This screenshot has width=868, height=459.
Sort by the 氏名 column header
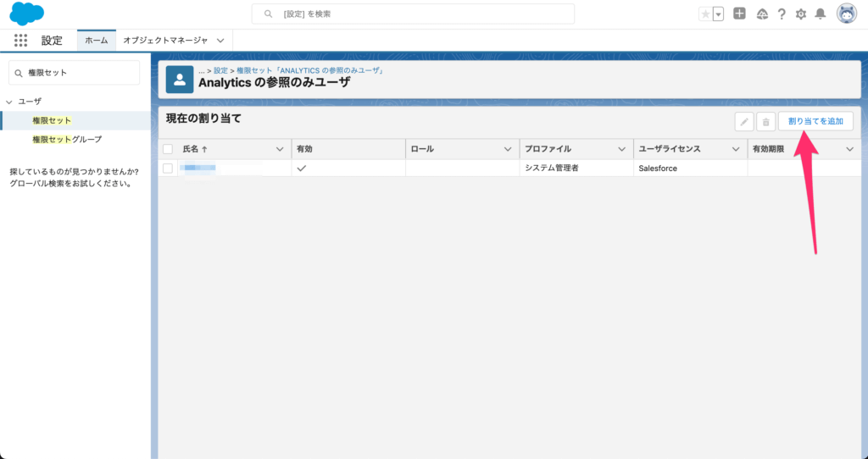tap(195, 149)
